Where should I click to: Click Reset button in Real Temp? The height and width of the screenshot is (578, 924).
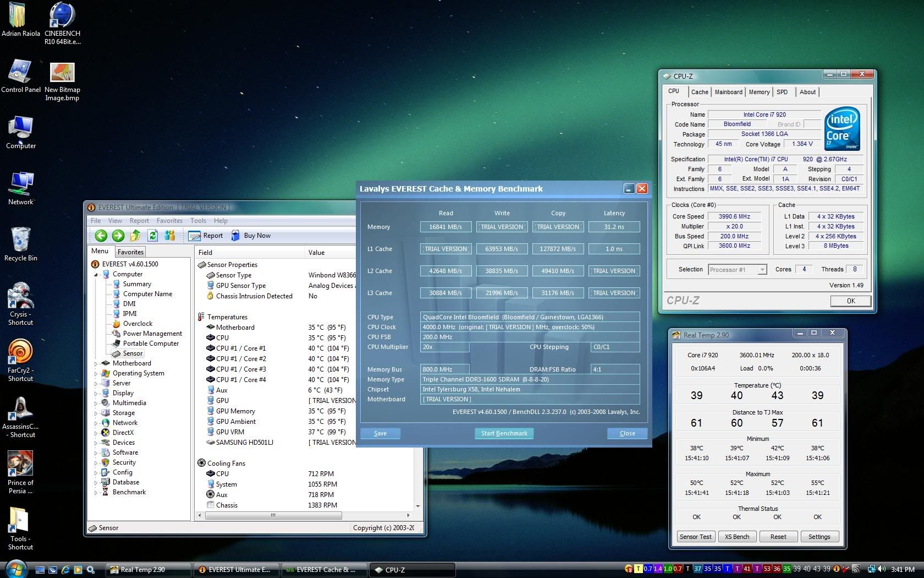point(778,537)
